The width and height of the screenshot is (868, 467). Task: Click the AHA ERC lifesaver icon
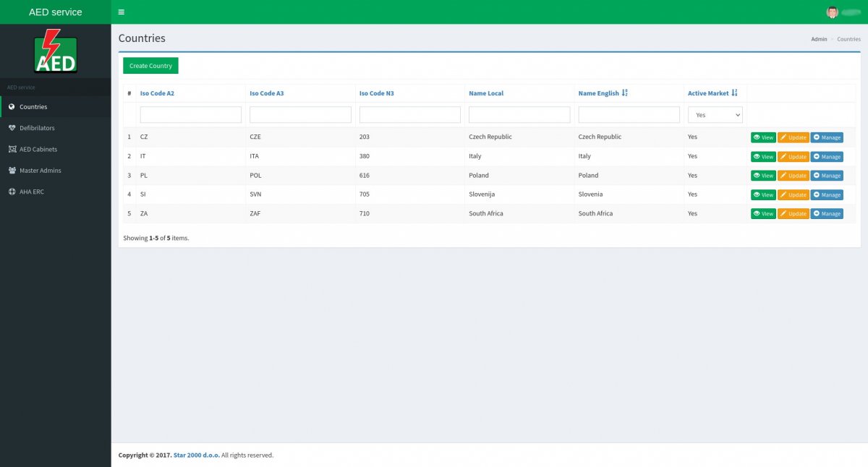click(x=12, y=192)
